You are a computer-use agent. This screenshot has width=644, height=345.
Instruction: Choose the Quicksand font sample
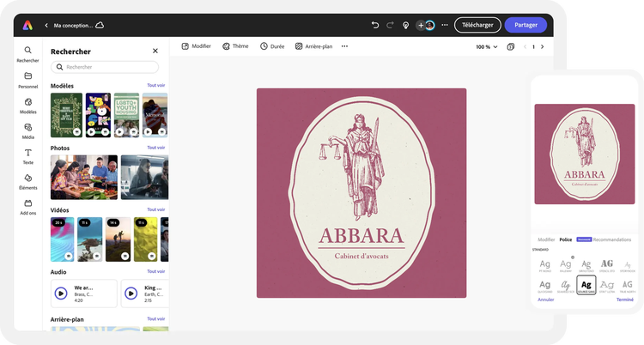pyautogui.click(x=545, y=286)
